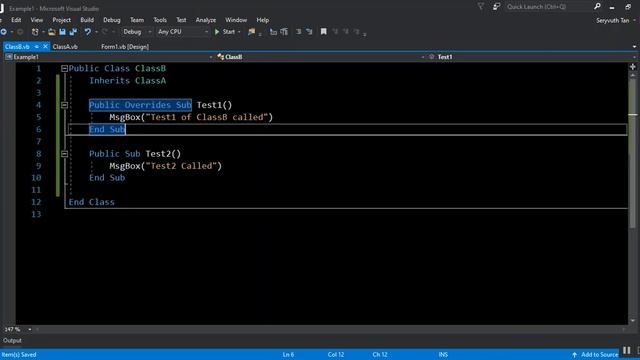Click the Find in Files toolbar icon
The width and height of the screenshot is (640, 360).
click(x=251, y=32)
